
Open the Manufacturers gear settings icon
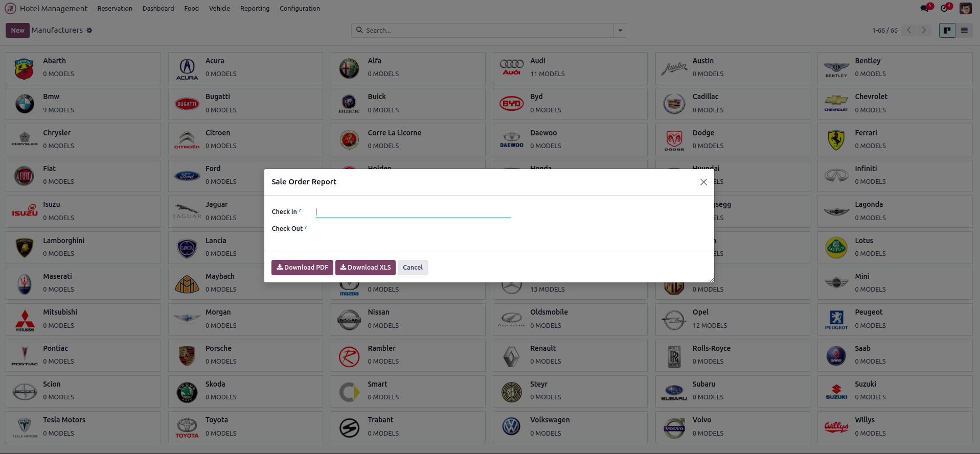89,31
